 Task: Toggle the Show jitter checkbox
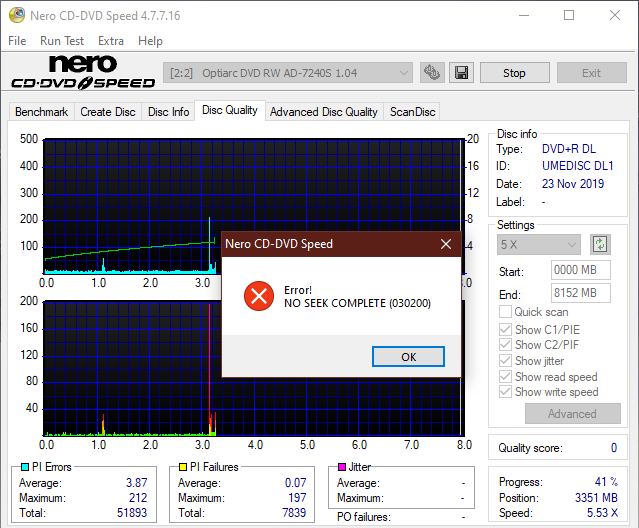coord(505,361)
